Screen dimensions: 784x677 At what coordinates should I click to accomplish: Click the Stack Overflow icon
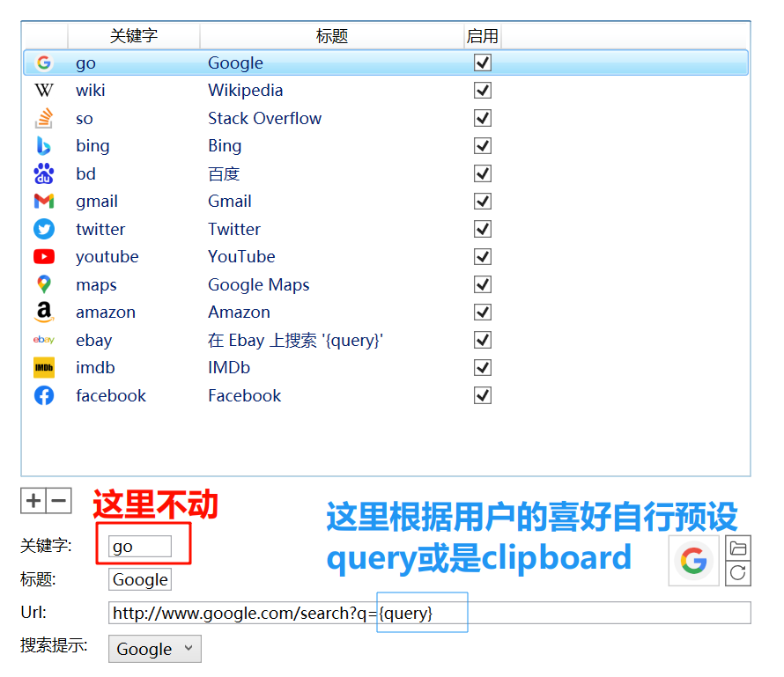[44, 119]
